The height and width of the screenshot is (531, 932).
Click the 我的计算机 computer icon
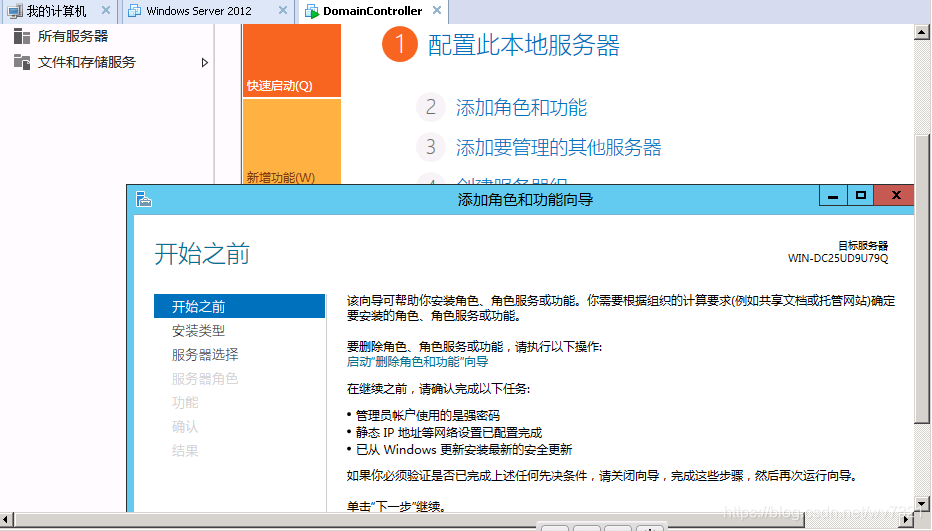coord(15,11)
